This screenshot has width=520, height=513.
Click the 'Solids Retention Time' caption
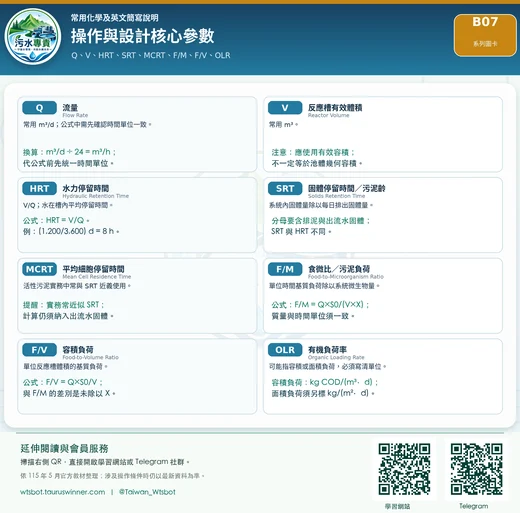337,196
